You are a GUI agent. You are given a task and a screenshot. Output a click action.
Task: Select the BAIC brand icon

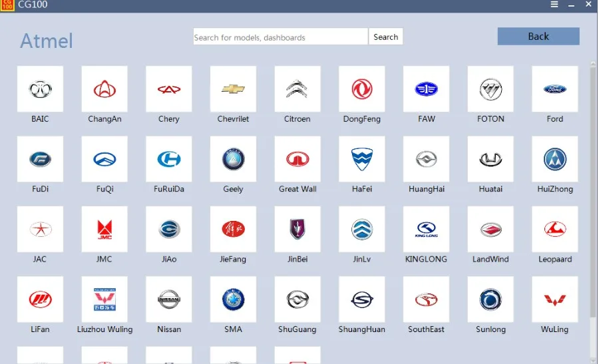point(40,89)
